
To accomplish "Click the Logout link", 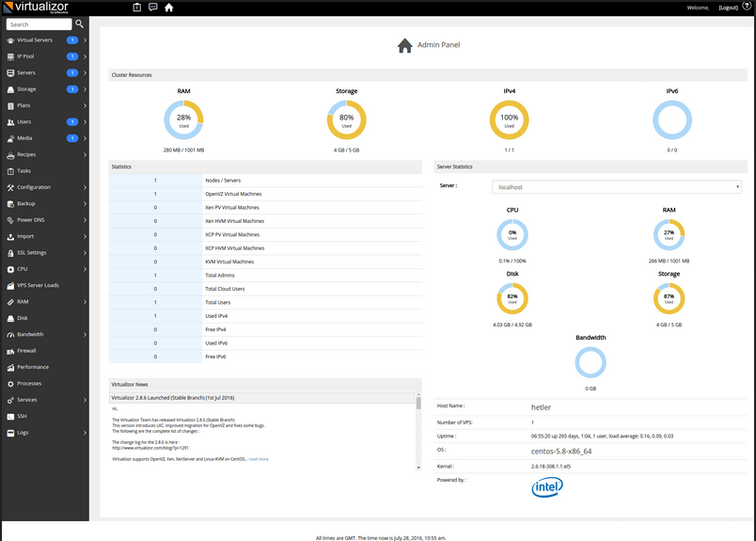I will click(728, 8).
